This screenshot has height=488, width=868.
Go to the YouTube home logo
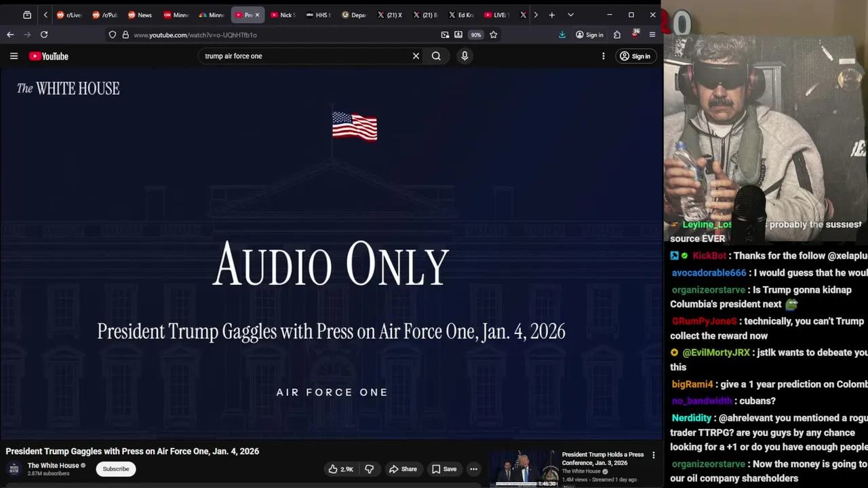(x=49, y=56)
